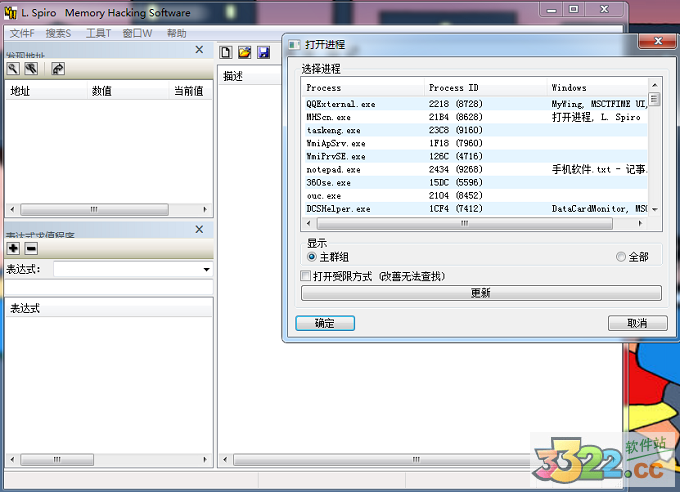Open the 工具T menu

point(98,33)
